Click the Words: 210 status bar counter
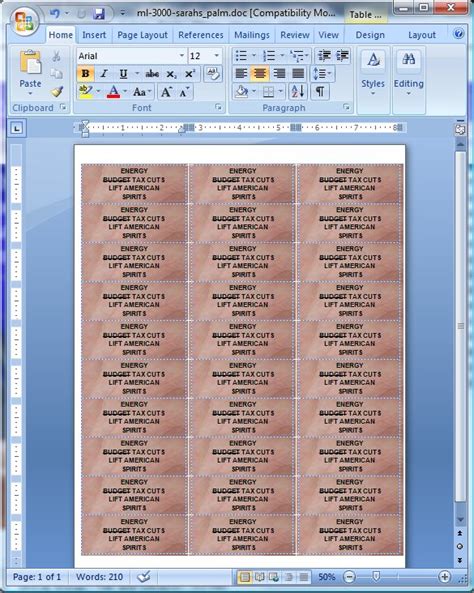The height and width of the screenshot is (593, 474). coord(99,577)
